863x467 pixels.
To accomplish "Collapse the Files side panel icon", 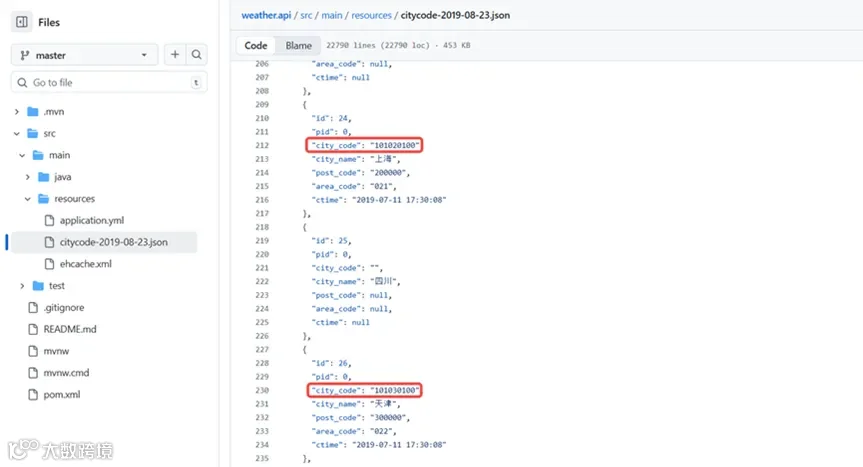I will tap(21, 22).
